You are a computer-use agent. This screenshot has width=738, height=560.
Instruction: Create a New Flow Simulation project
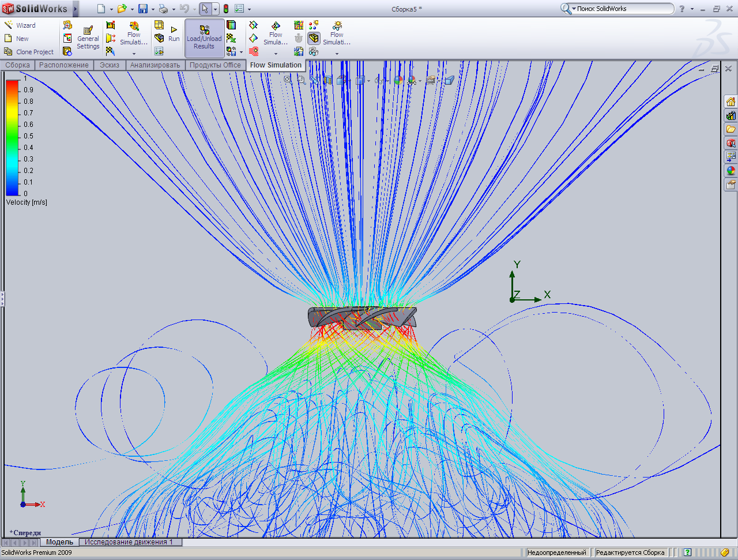tap(17, 39)
